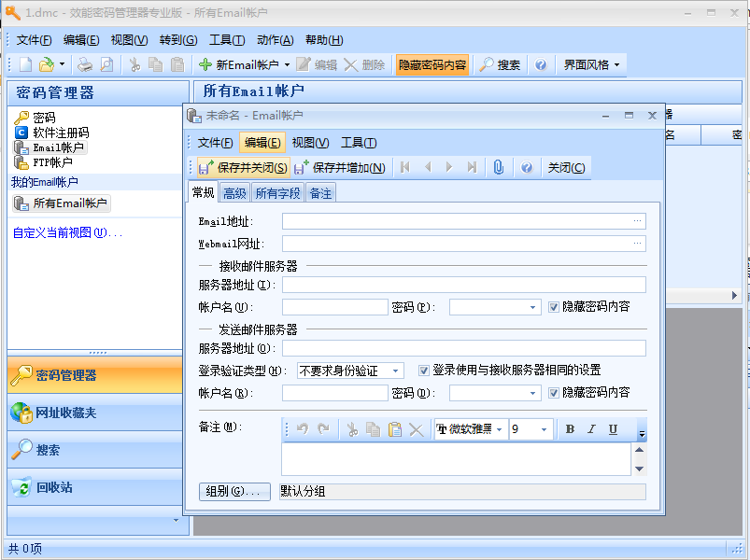
Task: Click the help question mark icon in dialog toolbar
Action: [x=527, y=167]
